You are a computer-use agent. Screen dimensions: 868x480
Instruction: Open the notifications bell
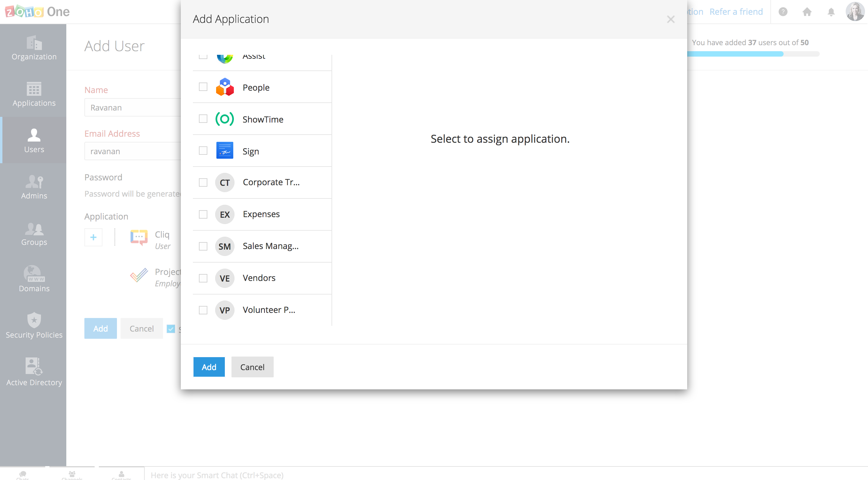831,12
